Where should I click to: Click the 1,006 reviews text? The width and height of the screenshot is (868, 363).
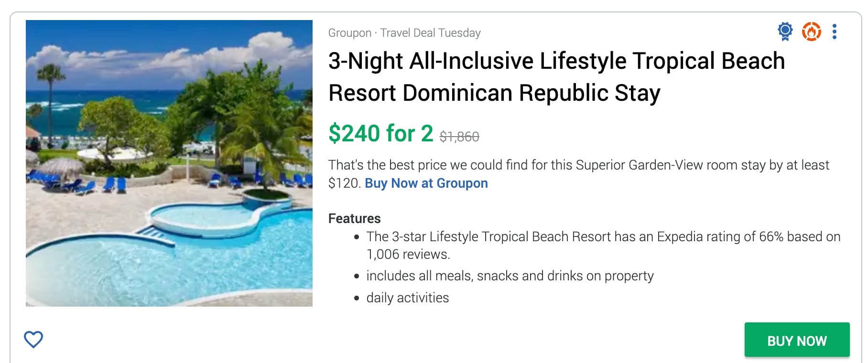pos(408,255)
